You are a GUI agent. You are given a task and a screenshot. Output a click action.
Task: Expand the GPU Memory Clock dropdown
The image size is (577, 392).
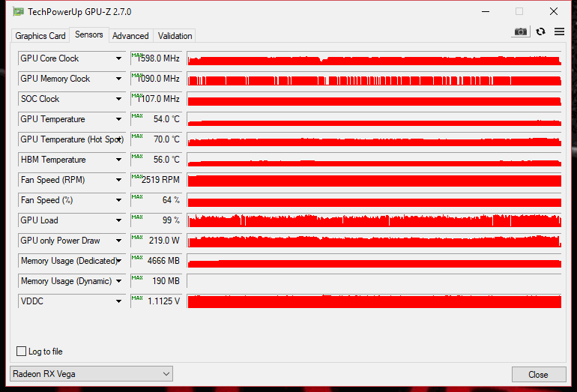(x=118, y=79)
